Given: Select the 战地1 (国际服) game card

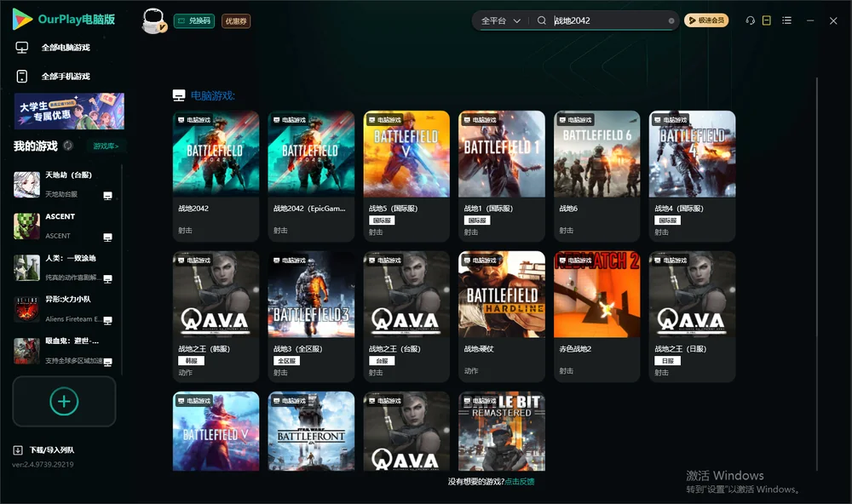Looking at the screenshot, I should coord(502,176).
